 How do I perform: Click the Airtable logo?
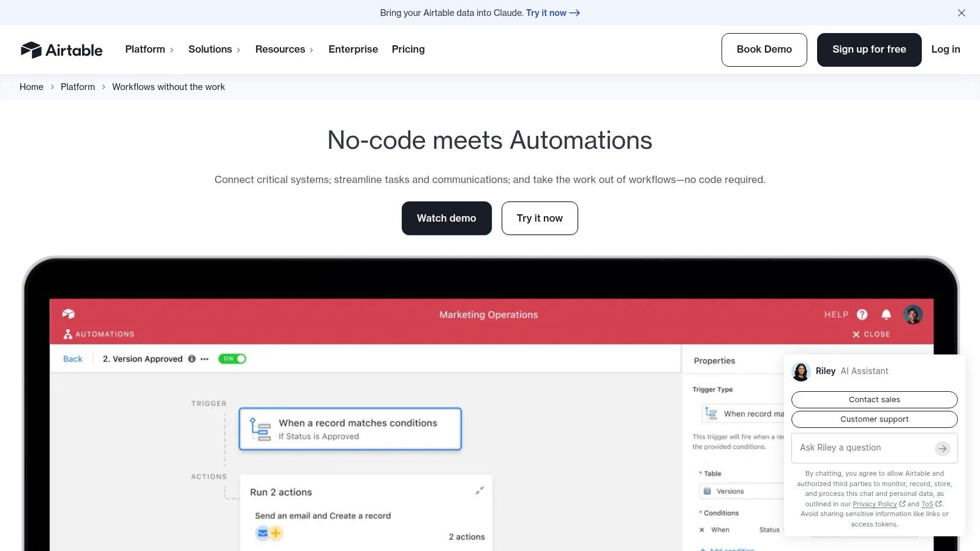tap(61, 50)
